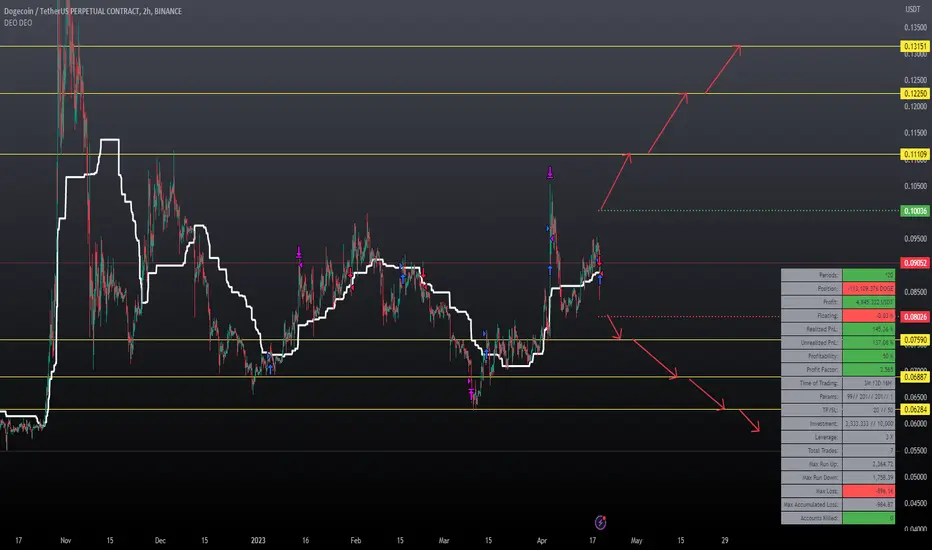
Task: Click the 0.12250 yellow price label
Action: pyautogui.click(x=915, y=93)
